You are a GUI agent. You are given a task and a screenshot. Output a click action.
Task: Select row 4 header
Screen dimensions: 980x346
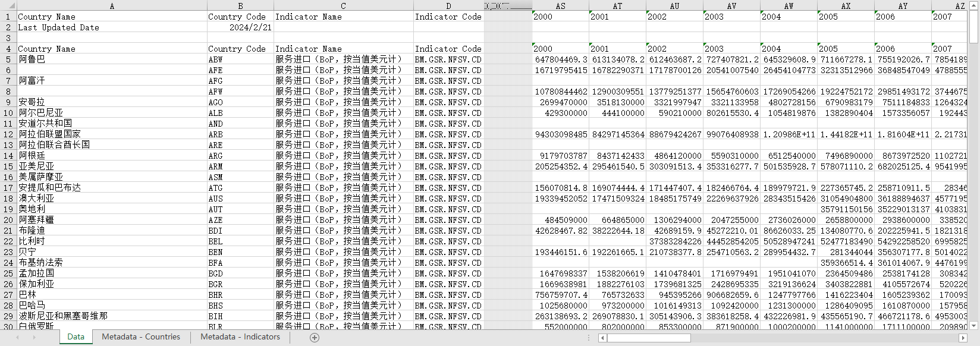click(8, 49)
